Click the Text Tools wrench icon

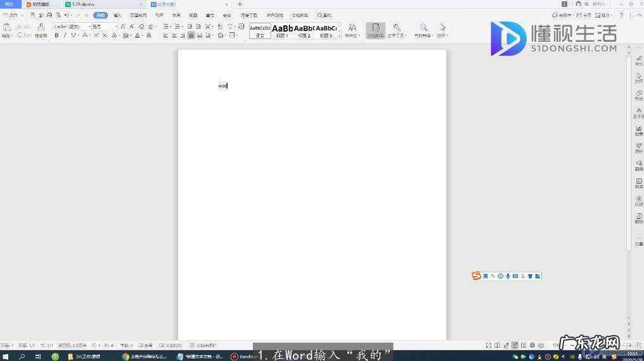tap(396, 29)
